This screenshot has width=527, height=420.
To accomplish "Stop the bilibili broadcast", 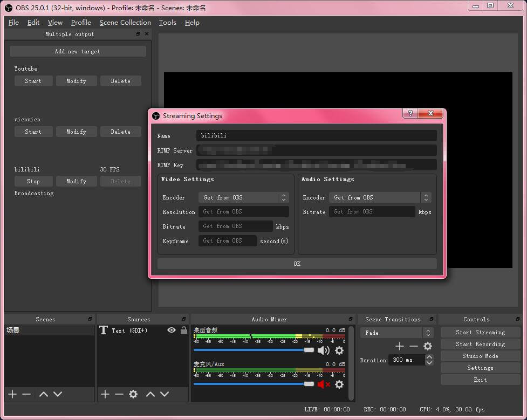I will [x=33, y=181].
